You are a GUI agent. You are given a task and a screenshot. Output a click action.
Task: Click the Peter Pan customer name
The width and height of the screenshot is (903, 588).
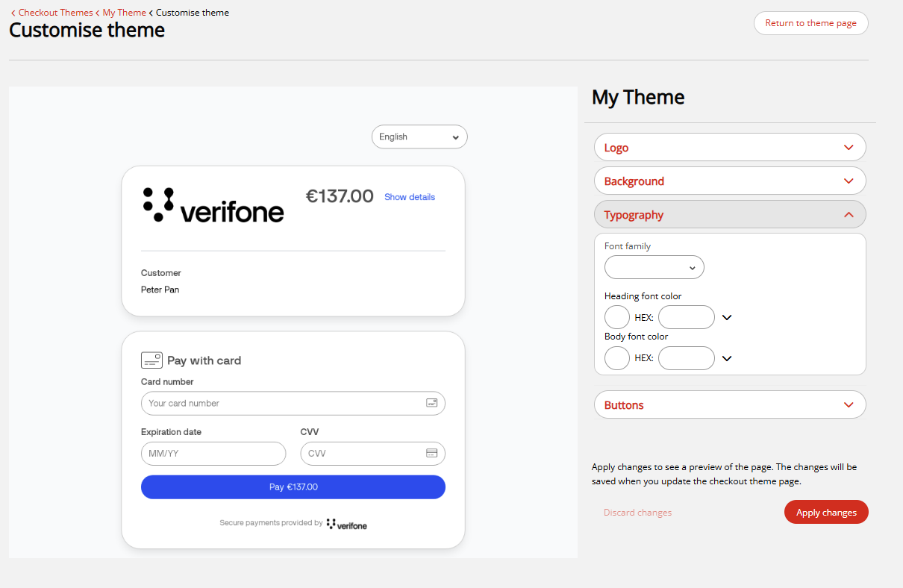[x=160, y=290]
